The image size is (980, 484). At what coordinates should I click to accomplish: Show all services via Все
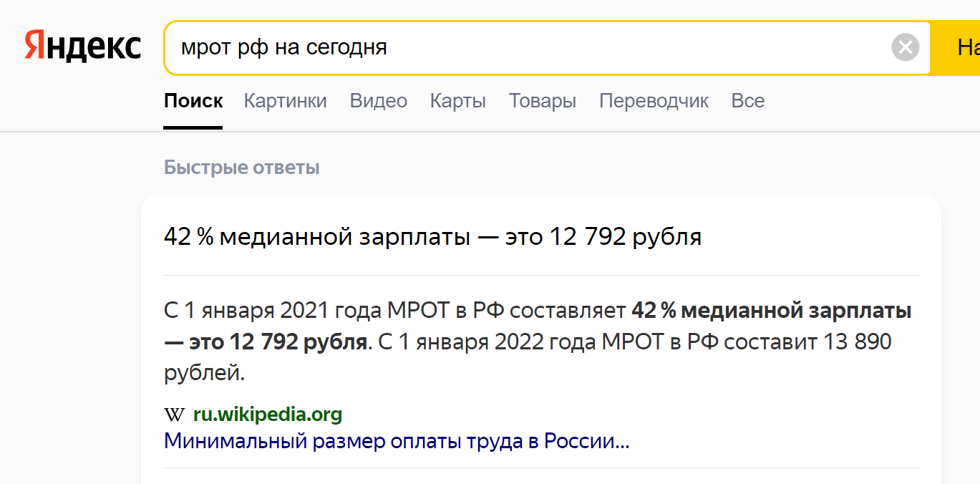click(748, 101)
